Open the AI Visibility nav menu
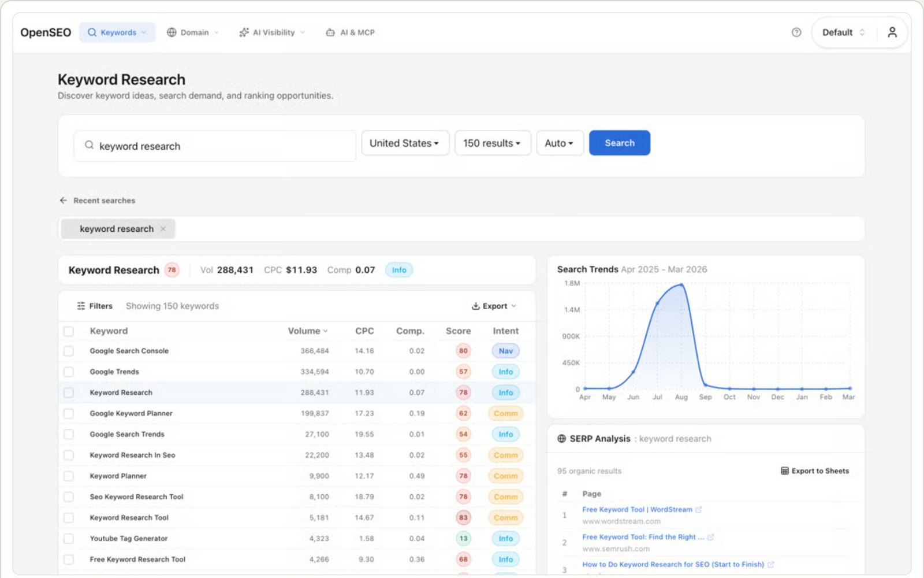The width and height of the screenshot is (924, 578). [272, 32]
